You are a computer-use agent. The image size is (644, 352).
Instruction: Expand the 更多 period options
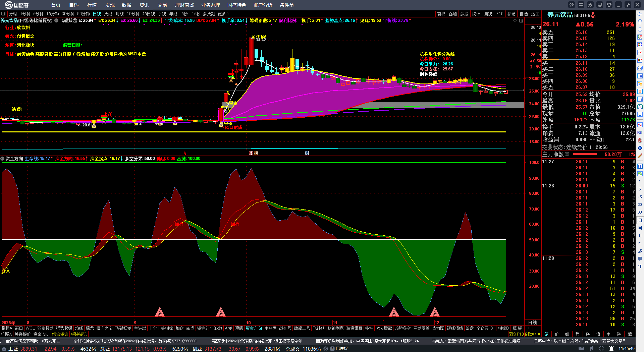click(x=223, y=14)
